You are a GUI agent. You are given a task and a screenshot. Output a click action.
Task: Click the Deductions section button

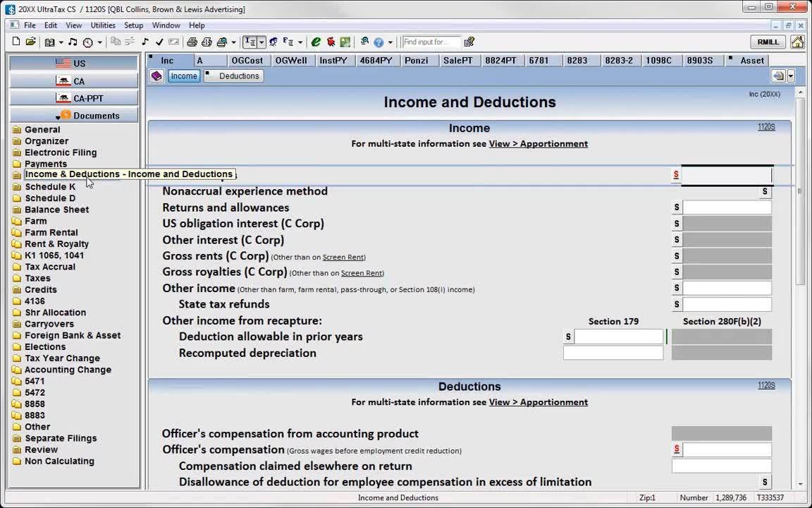(238, 76)
